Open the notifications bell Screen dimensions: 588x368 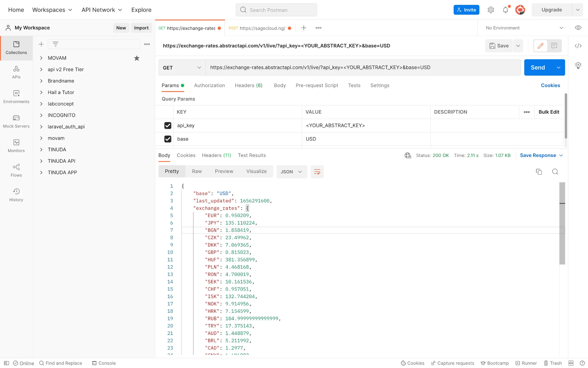coord(505,10)
